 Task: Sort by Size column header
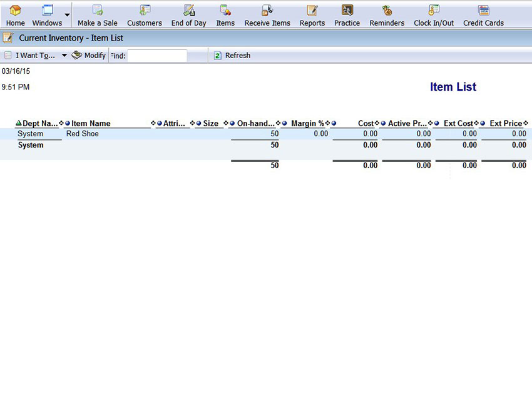coord(211,123)
